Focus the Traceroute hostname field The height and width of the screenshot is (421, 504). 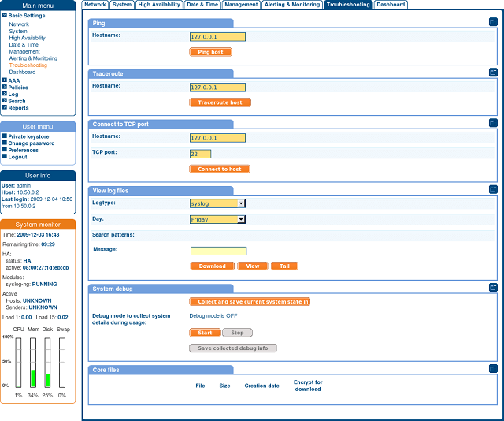pyautogui.click(x=217, y=88)
